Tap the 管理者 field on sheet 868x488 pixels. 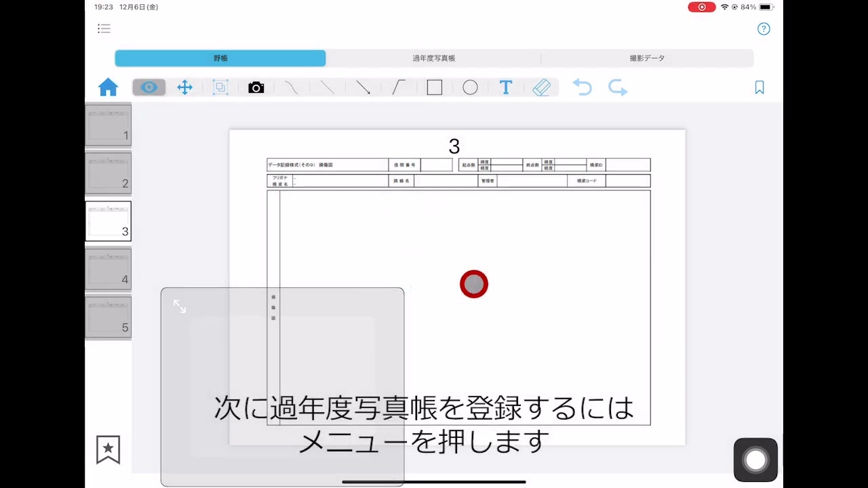point(532,181)
